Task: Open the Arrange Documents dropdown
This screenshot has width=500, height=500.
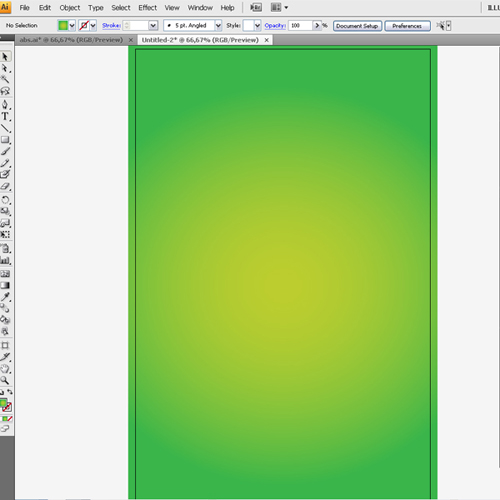Action: (x=279, y=7)
